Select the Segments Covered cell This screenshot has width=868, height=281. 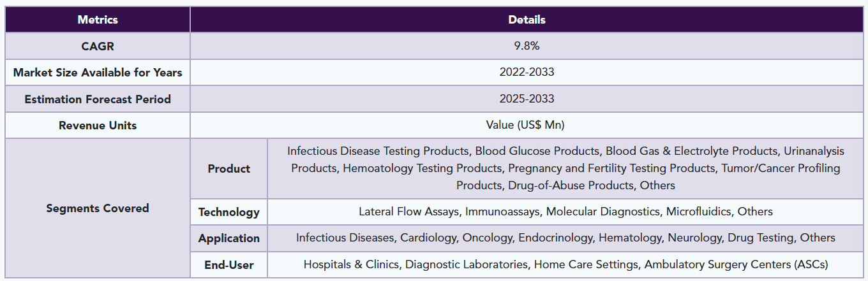coord(98,208)
